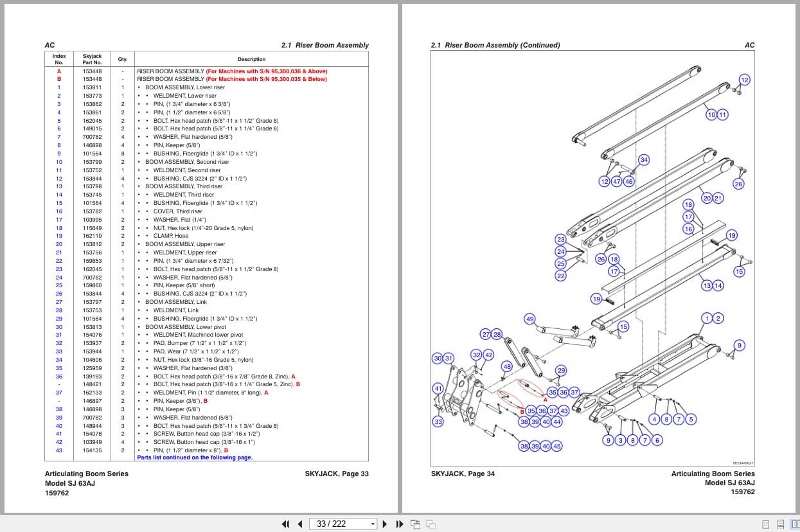Go to the previous page
The height and width of the screenshot is (532, 800).
tap(299, 524)
